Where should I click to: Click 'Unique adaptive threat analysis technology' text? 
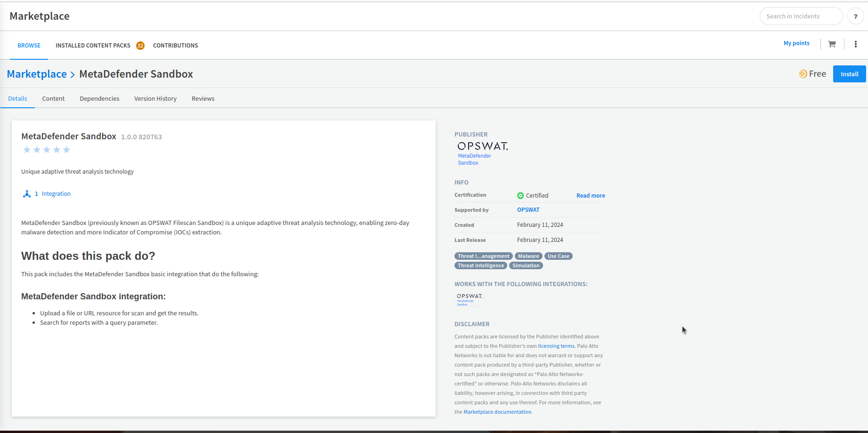77,172
